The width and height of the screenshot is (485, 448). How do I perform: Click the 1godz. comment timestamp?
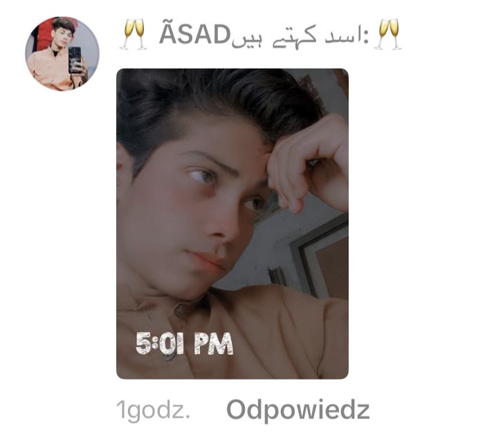[x=153, y=411]
